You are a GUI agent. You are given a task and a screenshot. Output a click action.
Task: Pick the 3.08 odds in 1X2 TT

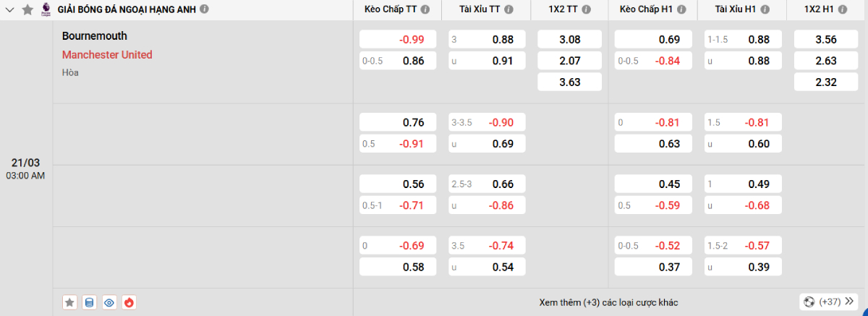[569, 40]
